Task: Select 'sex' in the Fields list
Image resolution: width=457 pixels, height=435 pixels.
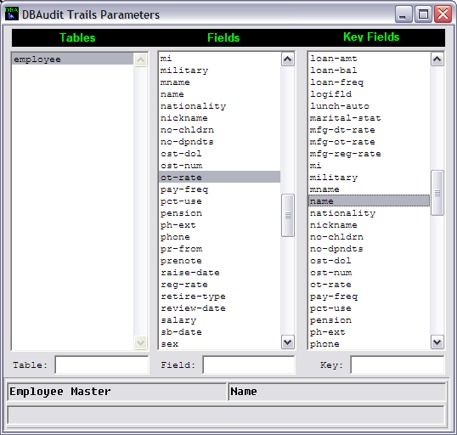Action: click(x=220, y=344)
